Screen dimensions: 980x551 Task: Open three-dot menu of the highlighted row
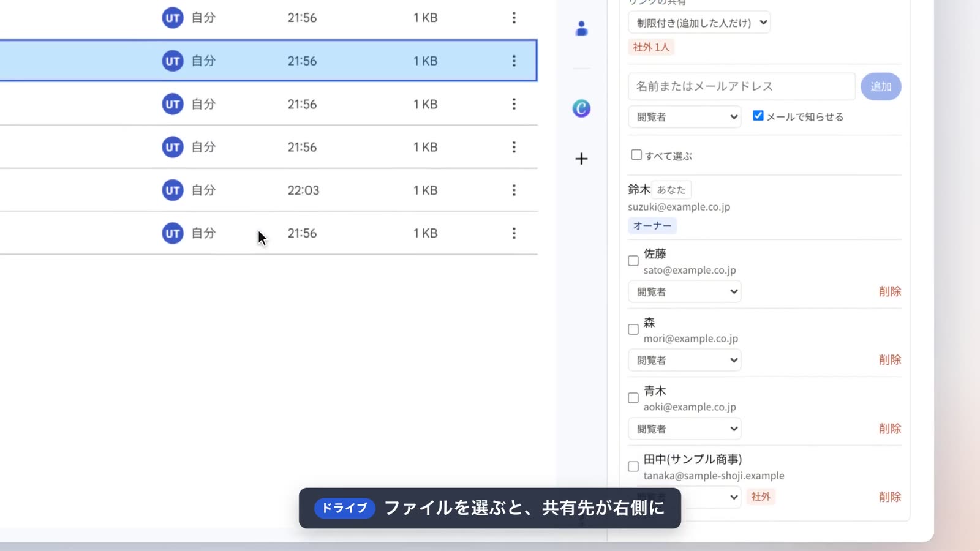tap(514, 61)
